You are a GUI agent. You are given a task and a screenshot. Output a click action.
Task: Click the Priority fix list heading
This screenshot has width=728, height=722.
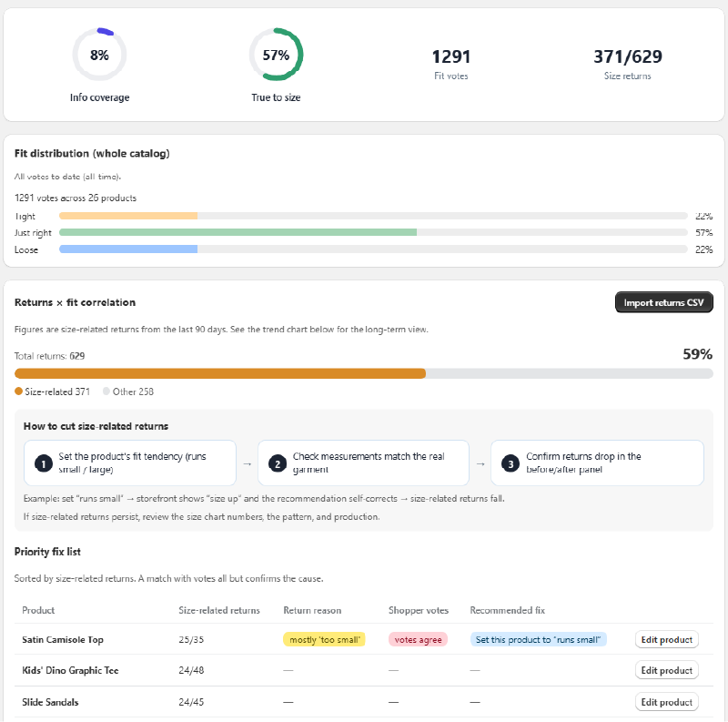coord(47,552)
